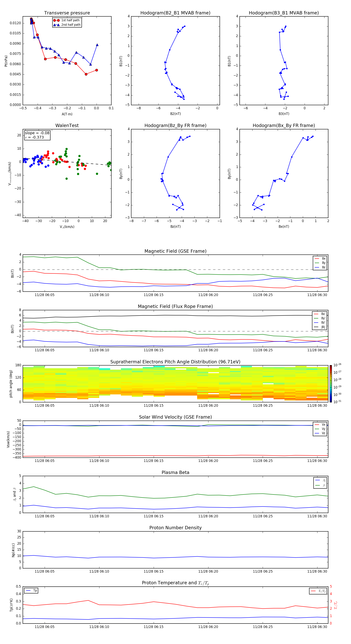Click the 'Tp(10^6K)' axis label
351x644 pixels.
click(11, 605)
